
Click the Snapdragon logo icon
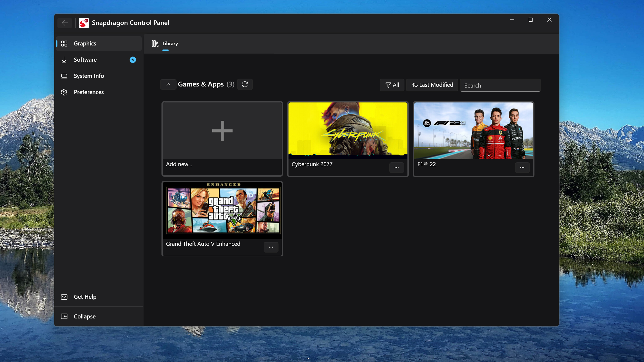pos(84,23)
